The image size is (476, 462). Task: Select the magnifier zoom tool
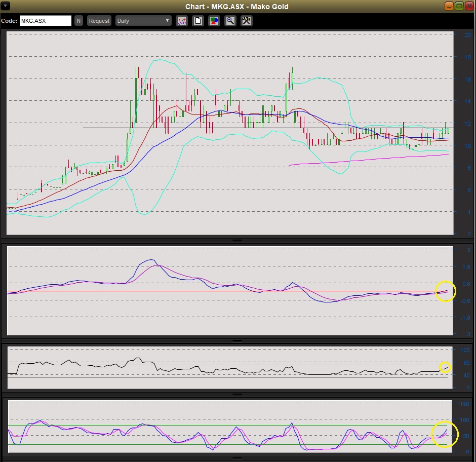click(x=230, y=21)
